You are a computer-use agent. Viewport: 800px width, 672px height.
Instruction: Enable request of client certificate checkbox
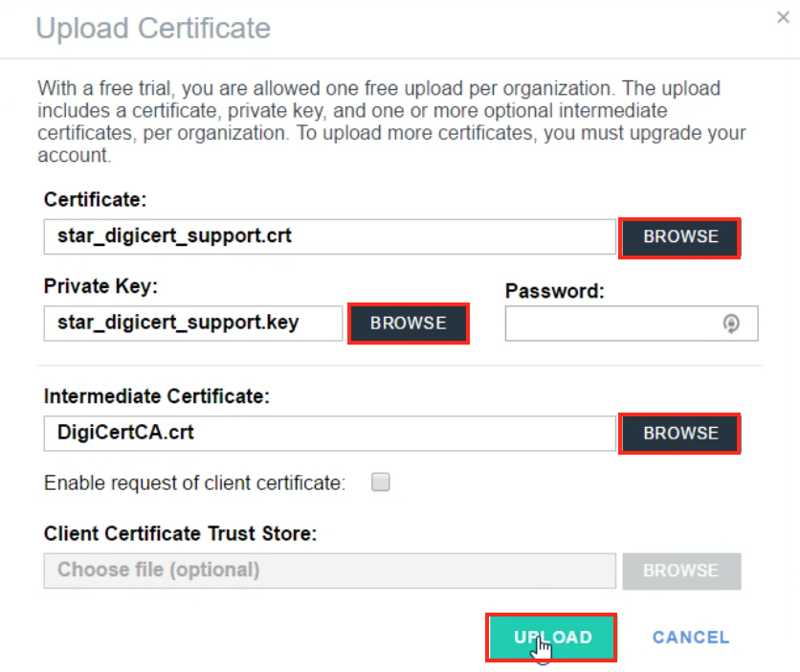pos(381,482)
